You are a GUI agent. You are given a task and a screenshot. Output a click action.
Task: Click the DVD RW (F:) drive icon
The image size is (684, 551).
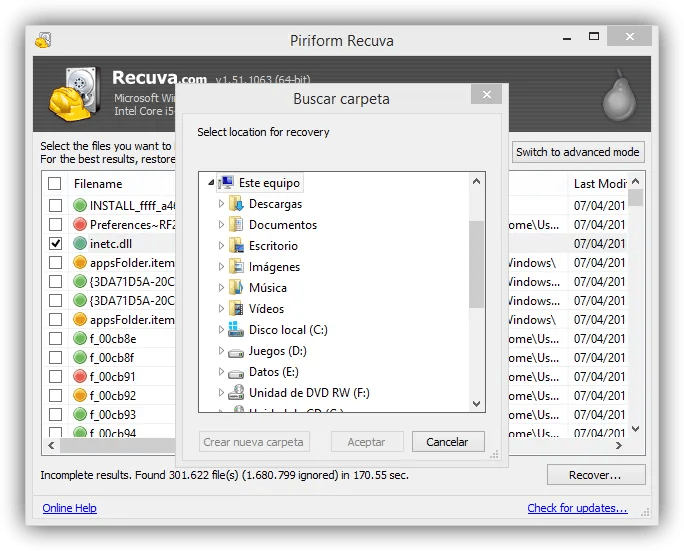click(236, 393)
